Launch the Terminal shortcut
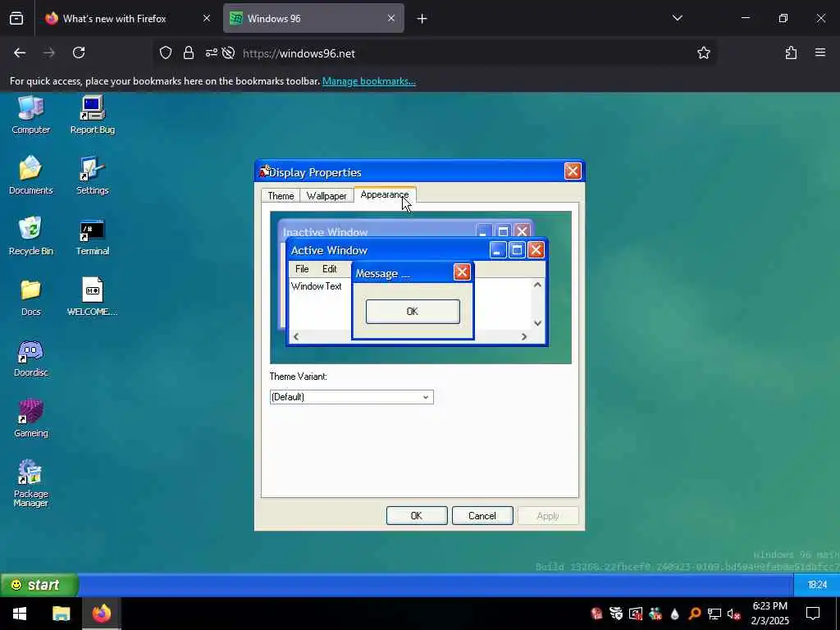Screen dimensions: 840x630 tap(92, 236)
